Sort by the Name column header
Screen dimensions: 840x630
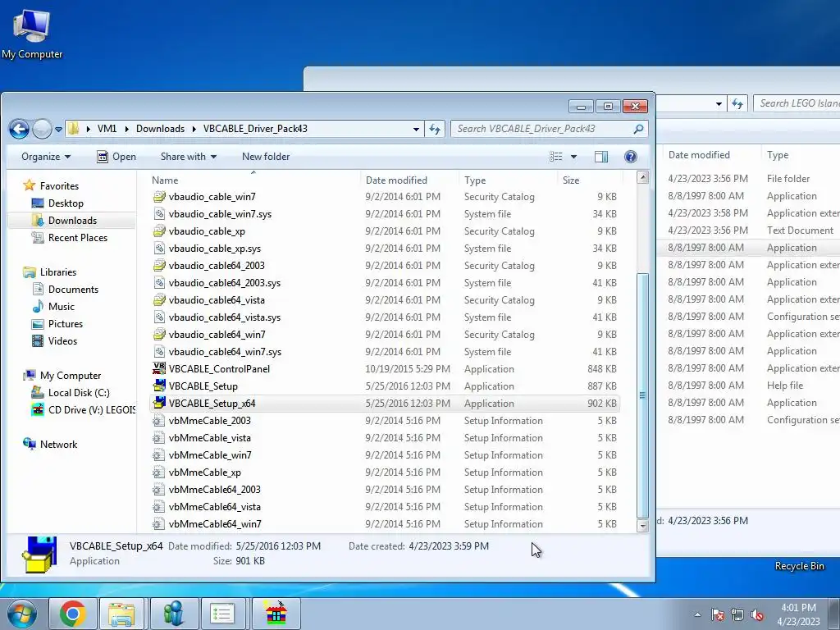(x=253, y=180)
